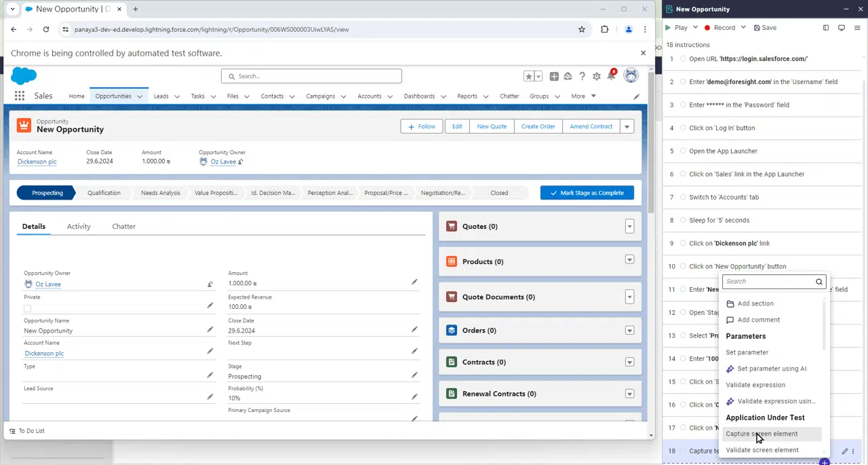Select the radio circle for instruction 9
Viewport: 868px width, 465px height.
(x=683, y=244)
